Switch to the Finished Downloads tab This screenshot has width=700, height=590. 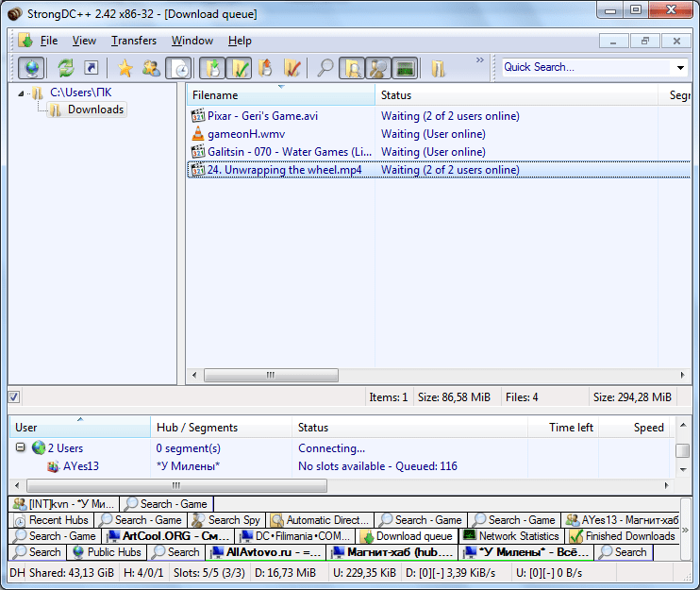tap(623, 536)
